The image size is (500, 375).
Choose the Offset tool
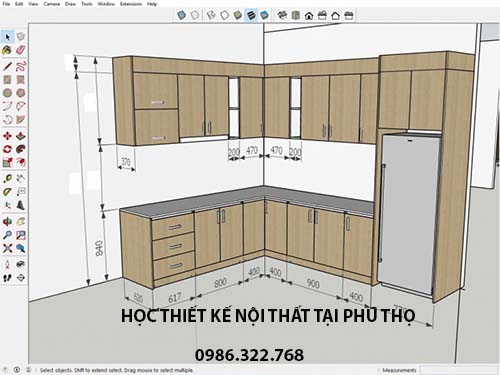[21, 162]
